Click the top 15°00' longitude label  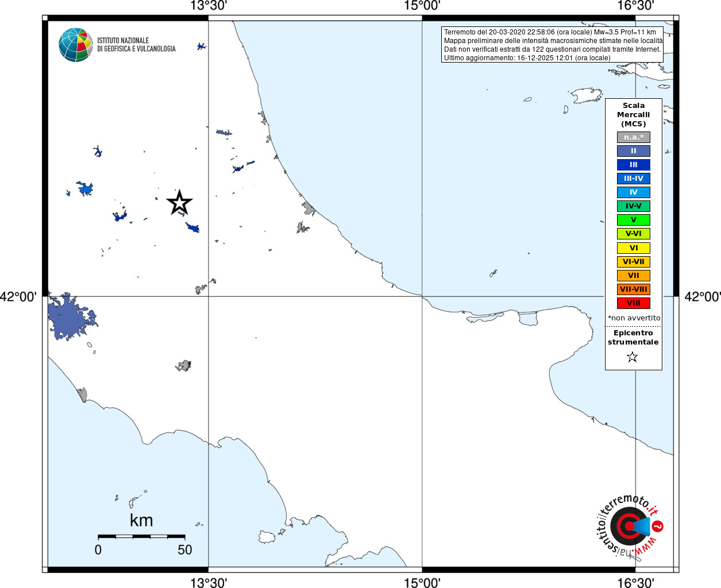tap(422, 6)
